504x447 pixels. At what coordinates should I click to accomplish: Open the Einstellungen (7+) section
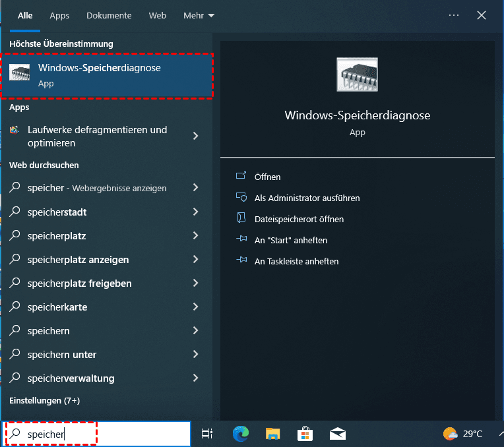tap(44, 401)
